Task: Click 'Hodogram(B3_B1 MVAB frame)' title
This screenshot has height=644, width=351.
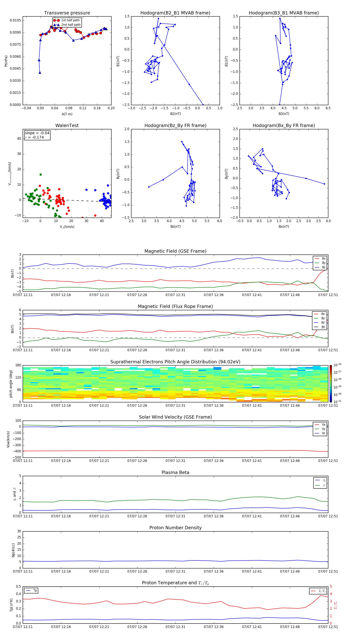Action: (x=284, y=13)
